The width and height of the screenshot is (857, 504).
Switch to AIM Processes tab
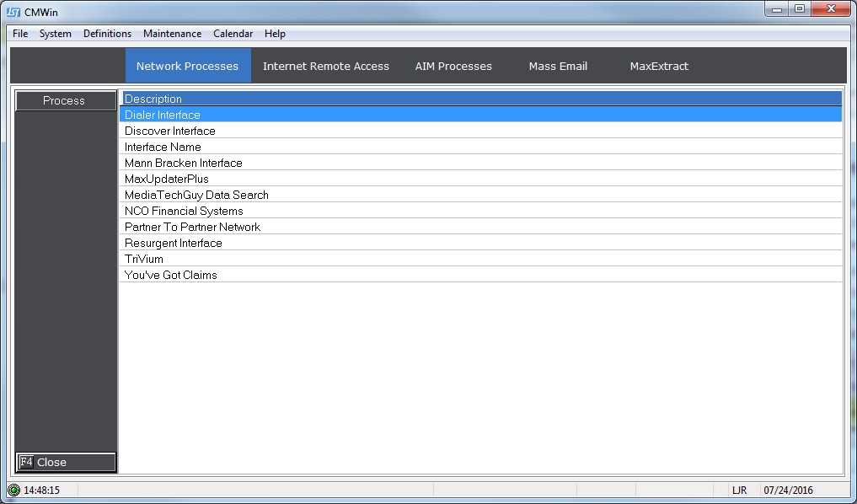453,66
